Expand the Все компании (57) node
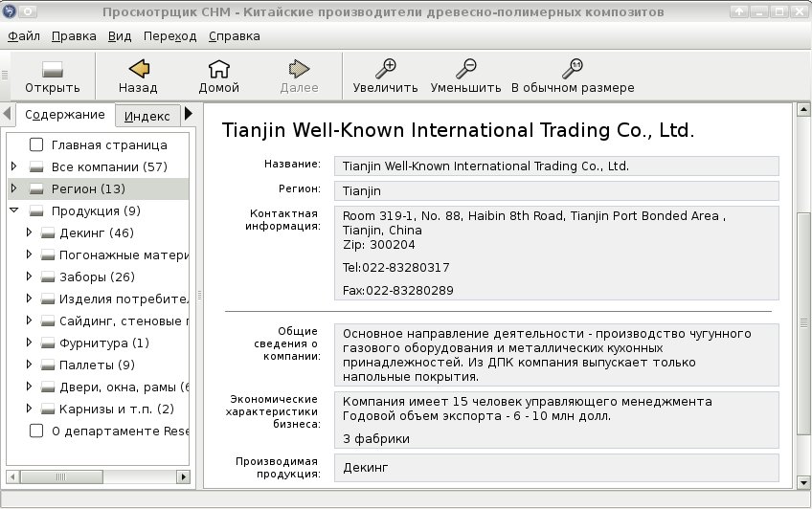 tap(14, 166)
